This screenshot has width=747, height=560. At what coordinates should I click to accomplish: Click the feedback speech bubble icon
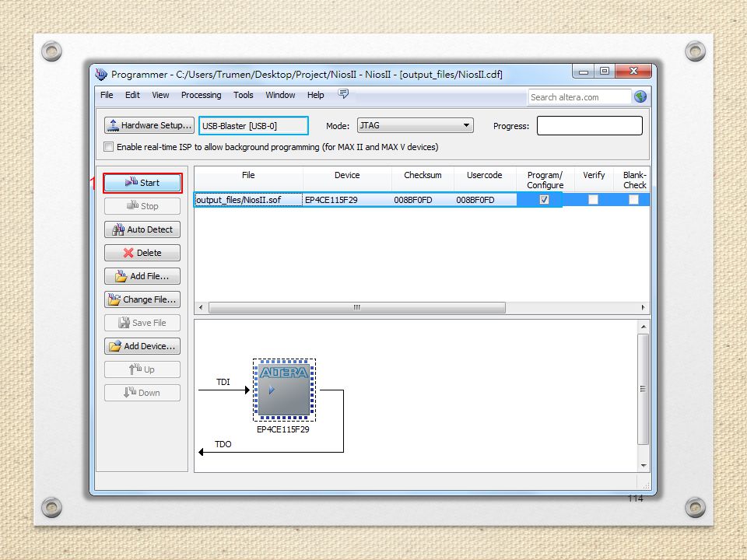(343, 94)
